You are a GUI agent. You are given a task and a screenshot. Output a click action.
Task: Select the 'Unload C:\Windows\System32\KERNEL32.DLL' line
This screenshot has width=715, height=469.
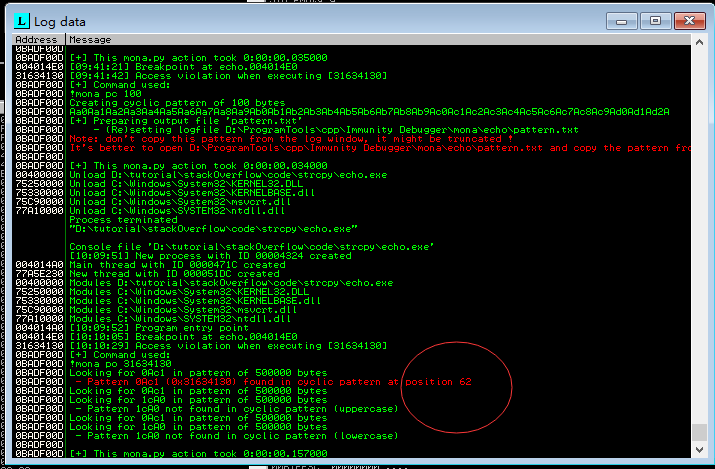tap(186, 184)
